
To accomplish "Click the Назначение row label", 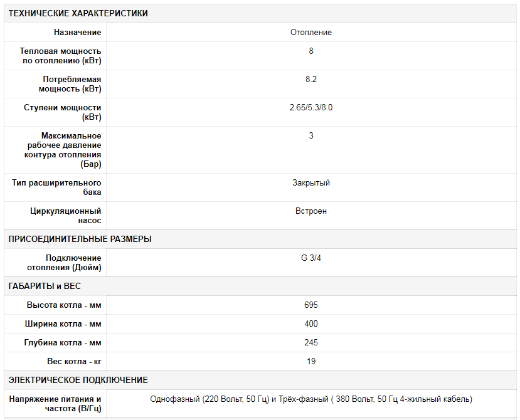I will point(77,33).
